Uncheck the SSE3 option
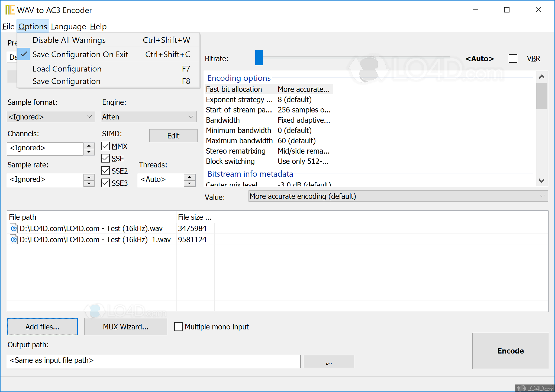 click(105, 183)
